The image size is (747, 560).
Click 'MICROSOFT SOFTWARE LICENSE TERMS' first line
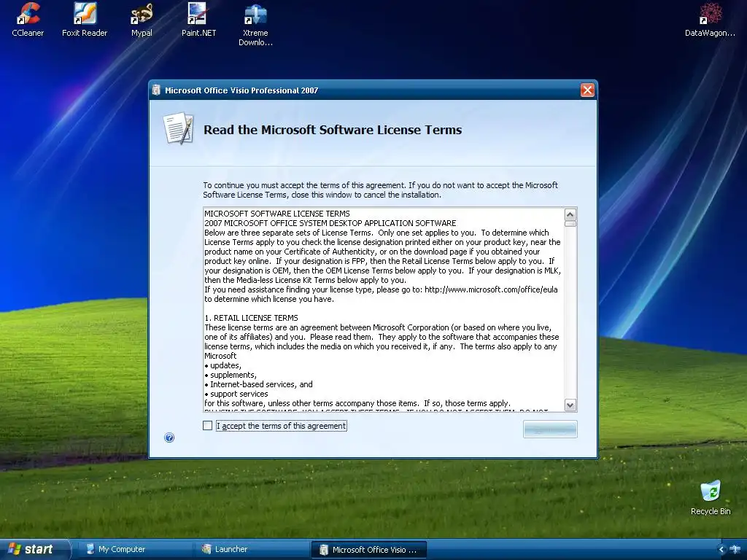click(x=276, y=214)
